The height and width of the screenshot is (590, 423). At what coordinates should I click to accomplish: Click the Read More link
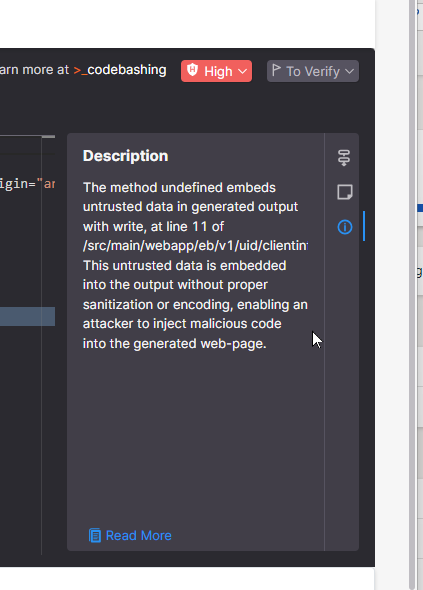[138, 535]
